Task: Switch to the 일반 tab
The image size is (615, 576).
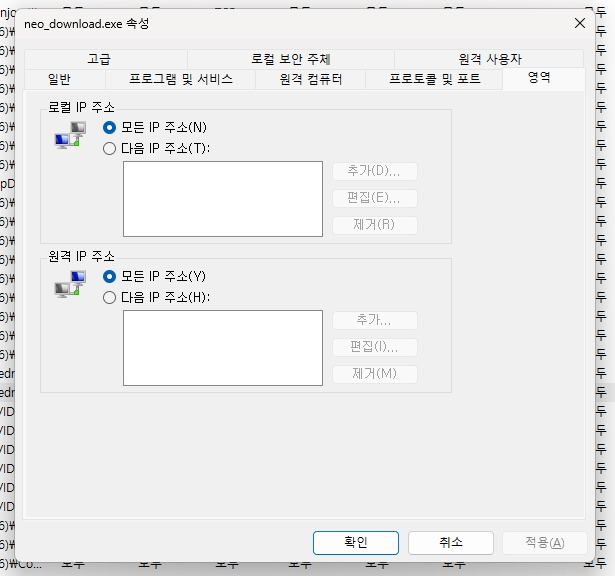Action: [x=59, y=79]
